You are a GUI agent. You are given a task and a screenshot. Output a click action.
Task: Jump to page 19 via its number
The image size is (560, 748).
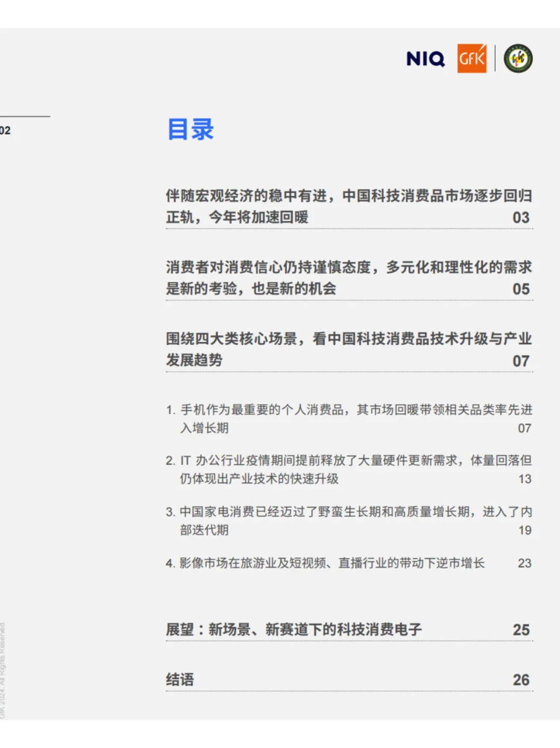(x=525, y=530)
